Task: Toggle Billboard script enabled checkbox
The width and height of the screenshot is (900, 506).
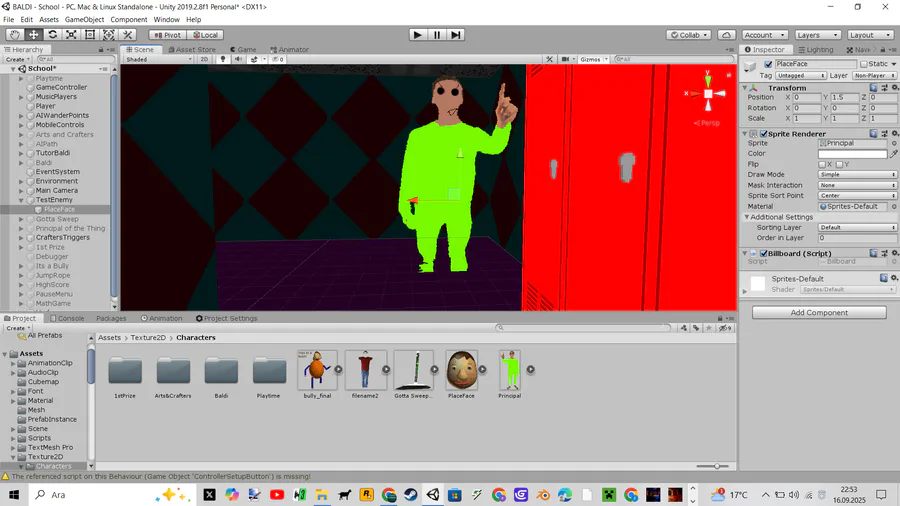Action: [763, 253]
